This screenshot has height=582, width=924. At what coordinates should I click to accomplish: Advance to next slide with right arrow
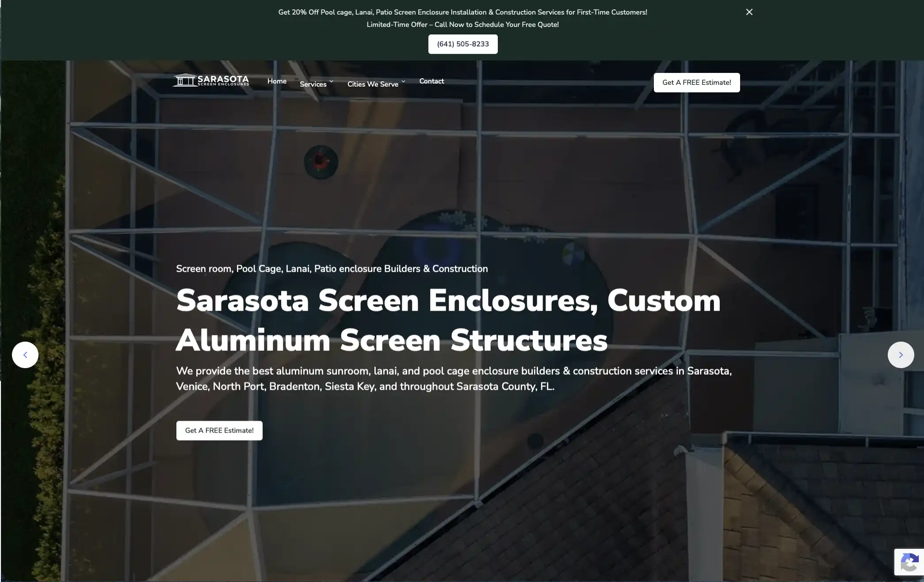point(901,355)
